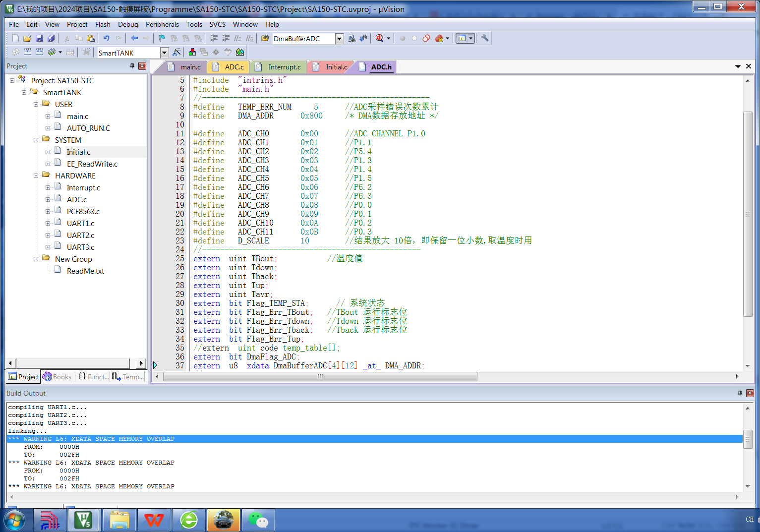Viewport: 760px width, 532px height.
Task: Close the active ADC.h editor tab
Action: [x=749, y=66]
